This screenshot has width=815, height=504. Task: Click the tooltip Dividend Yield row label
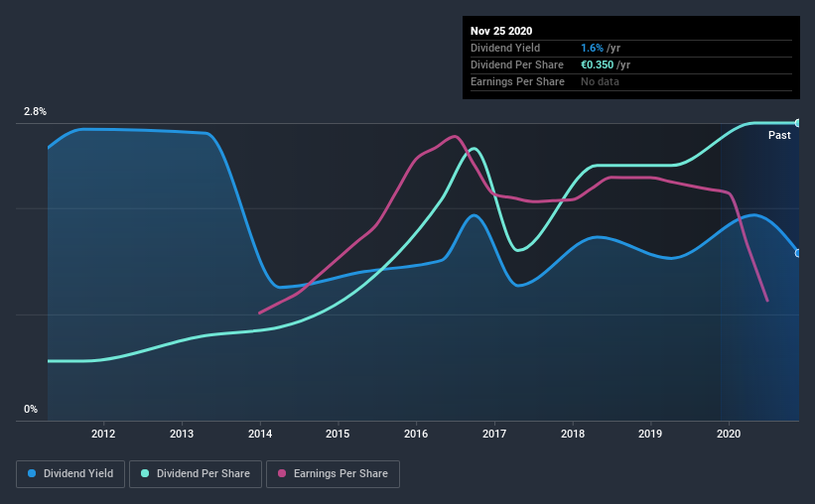(505, 48)
